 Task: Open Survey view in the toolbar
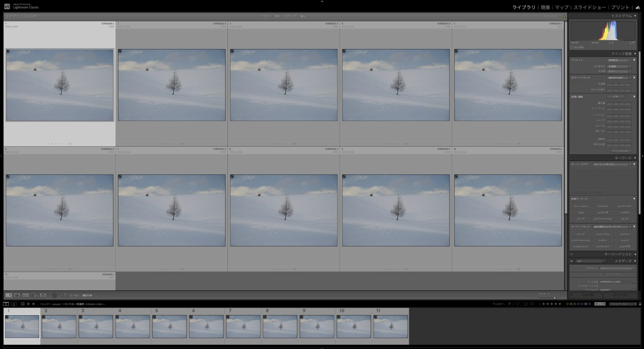tap(34, 295)
